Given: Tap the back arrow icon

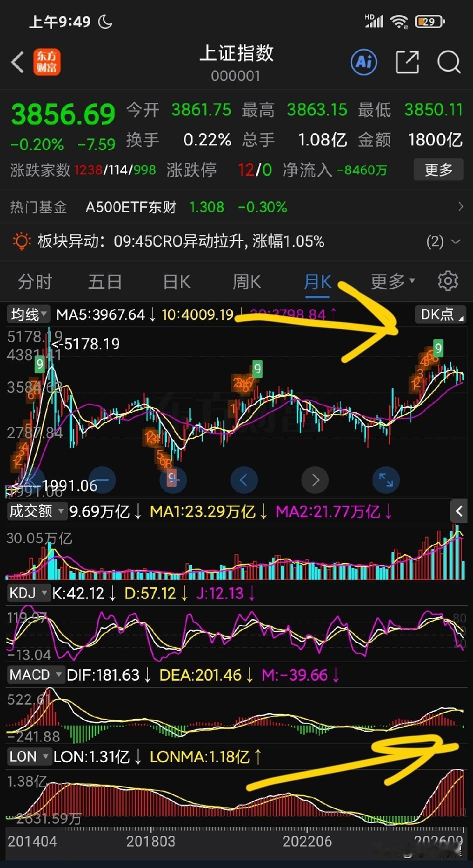Looking at the screenshot, I should tap(17, 62).
